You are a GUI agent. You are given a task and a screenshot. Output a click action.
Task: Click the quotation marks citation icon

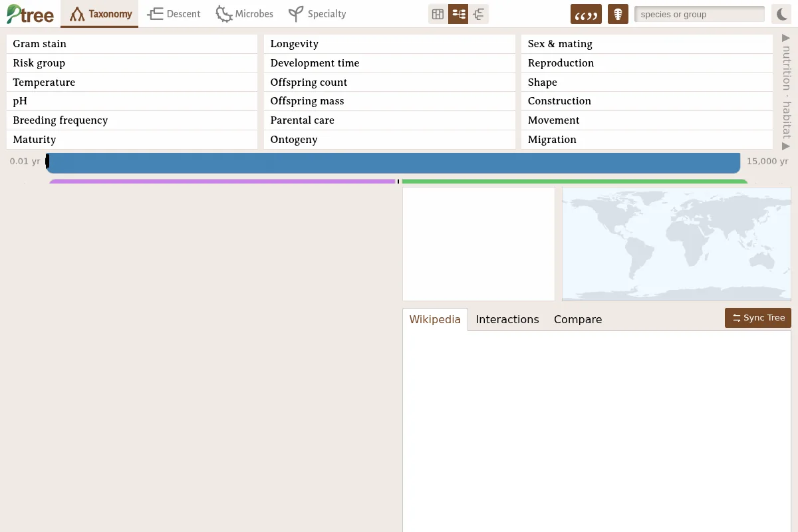pyautogui.click(x=586, y=14)
